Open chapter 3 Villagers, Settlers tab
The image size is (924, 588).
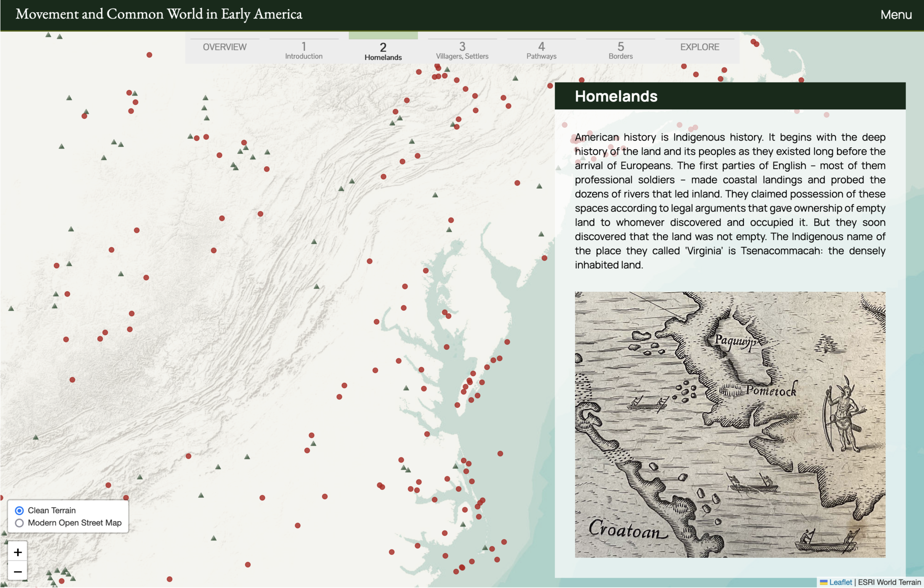(462, 50)
